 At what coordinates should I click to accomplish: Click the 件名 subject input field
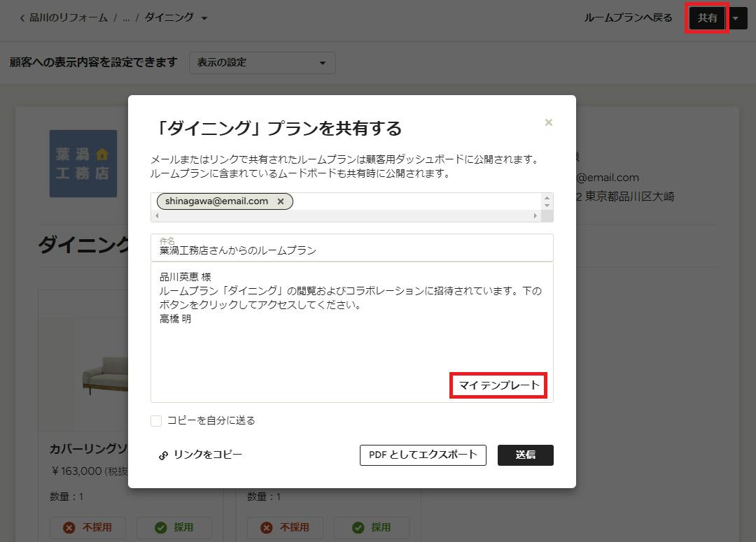(x=352, y=248)
